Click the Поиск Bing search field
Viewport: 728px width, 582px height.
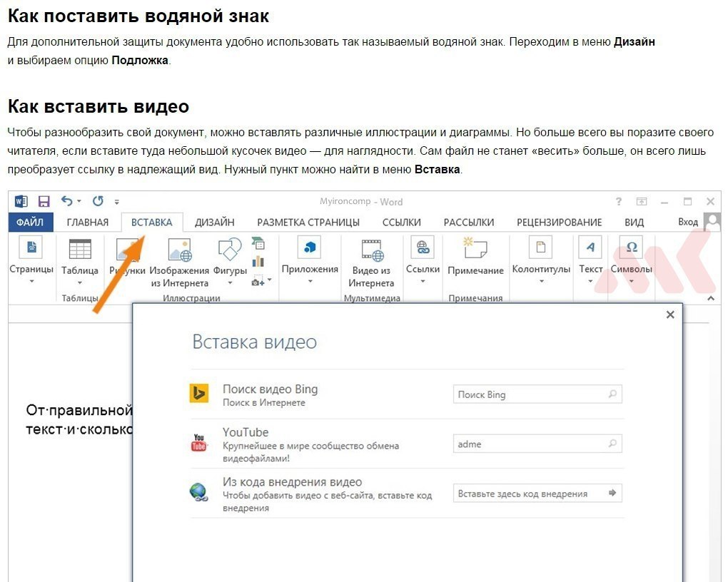click(537, 394)
